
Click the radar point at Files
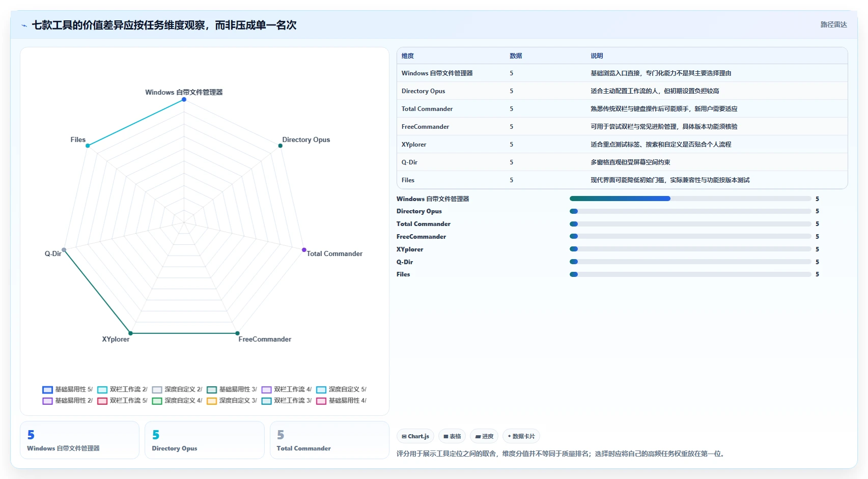[x=88, y=146]
